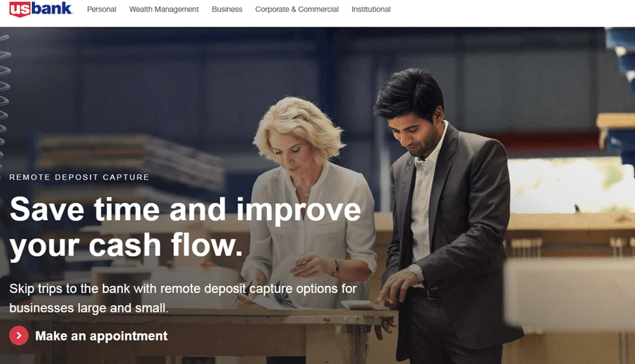635x364 pixels.
Task: Follow the Make an appointment link
Action: pos(101,336)
